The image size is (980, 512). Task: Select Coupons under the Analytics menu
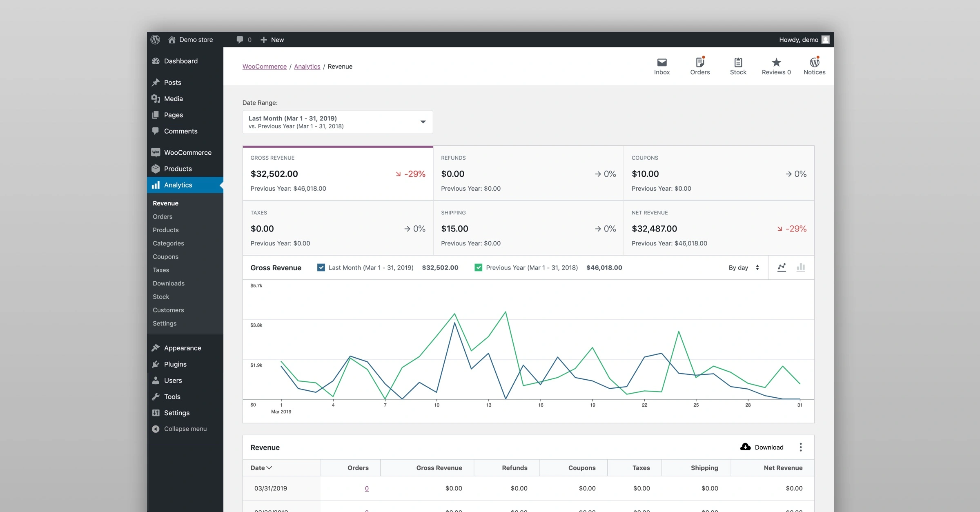click(x=165, y=256)
